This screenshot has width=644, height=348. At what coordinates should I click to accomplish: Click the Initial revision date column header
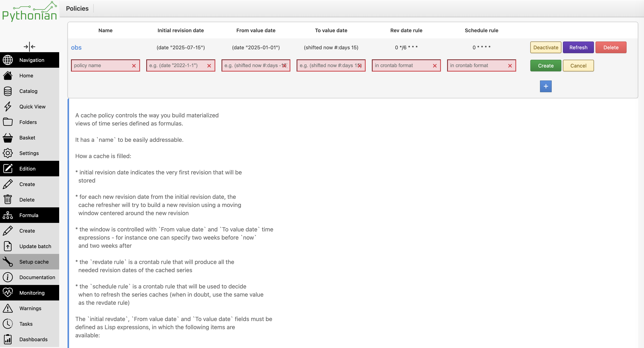click(181, 30)
